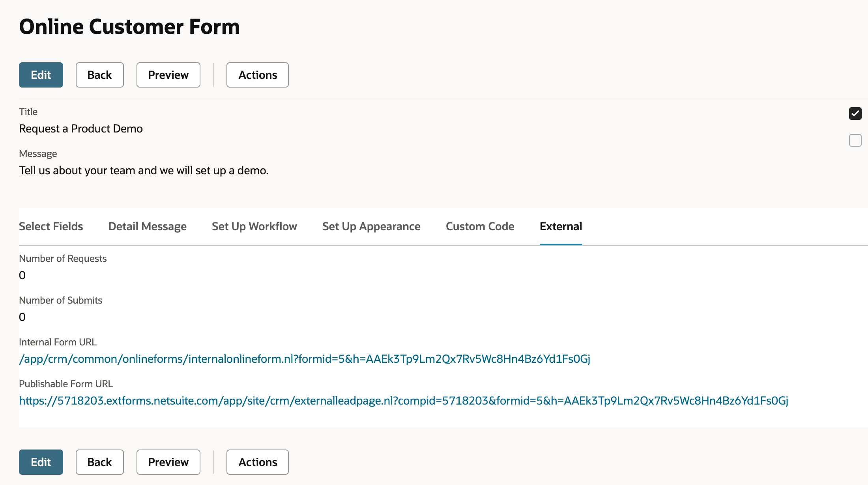The height and width of the screenshot is (485, 868).
Task: Switch to the Select Fields tab
Action: point(51,226)
